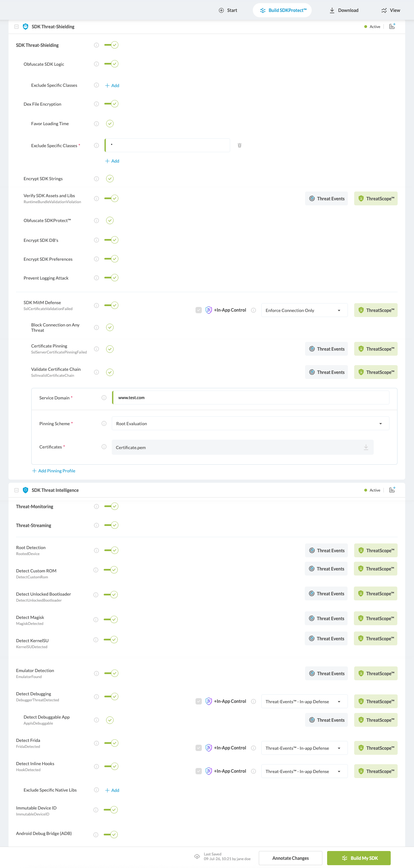
Task: Open ThreatScope for SDK MitM Defense
Action: pos(376,310)
